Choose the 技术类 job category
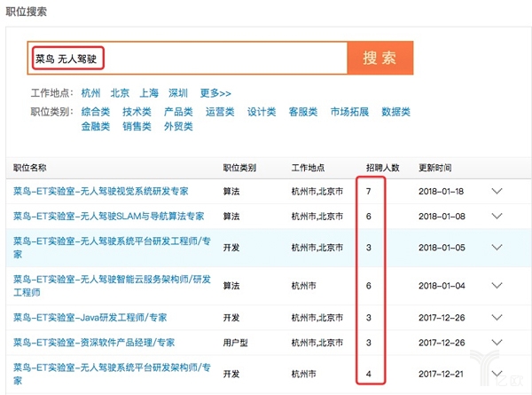The width and height of the screenshot is (532, 395). coord(137,112)
